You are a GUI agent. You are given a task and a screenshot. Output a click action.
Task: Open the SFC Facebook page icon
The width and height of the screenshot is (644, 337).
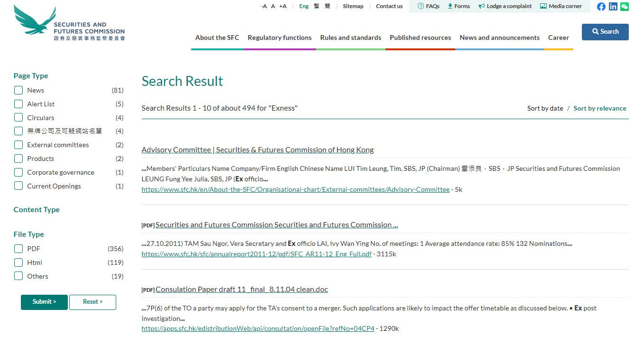(601, 7)
